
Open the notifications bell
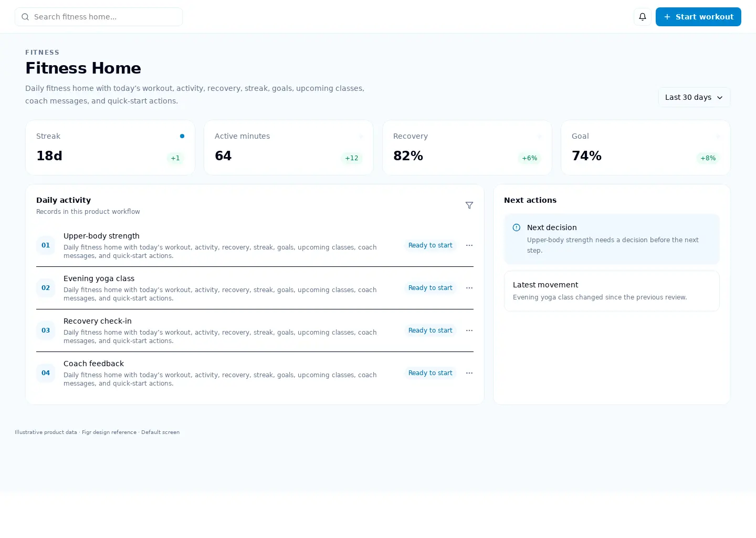click(643, 17)
